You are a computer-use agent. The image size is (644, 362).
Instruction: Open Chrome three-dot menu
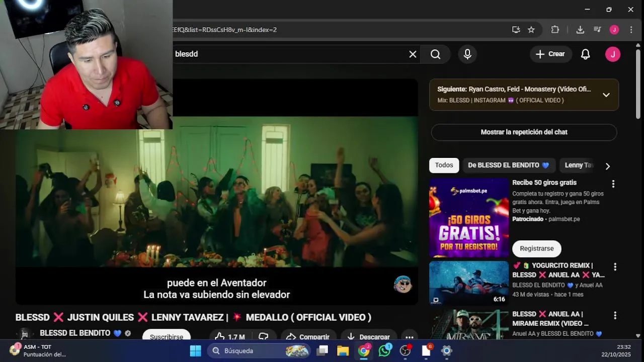[x=631, y=30]
